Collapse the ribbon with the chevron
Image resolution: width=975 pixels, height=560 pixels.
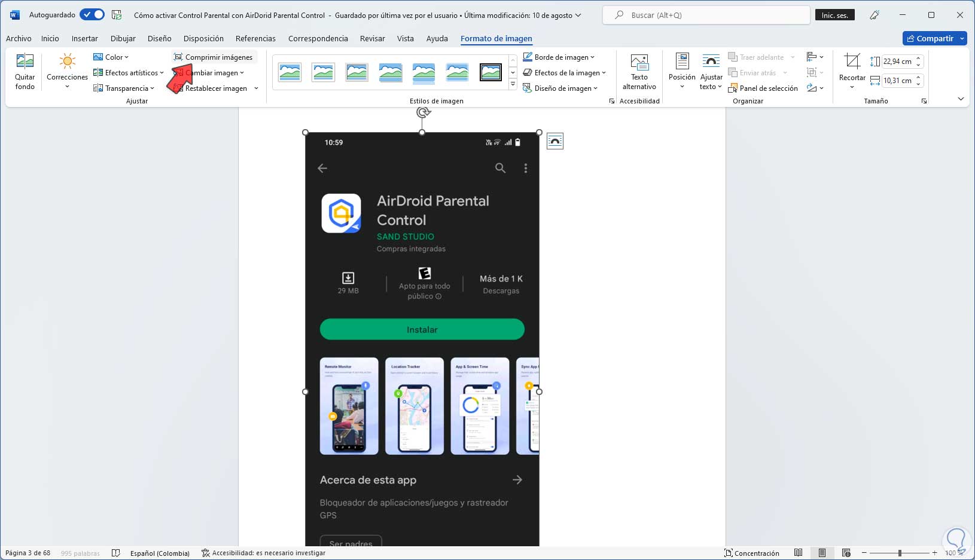(961, 99)
